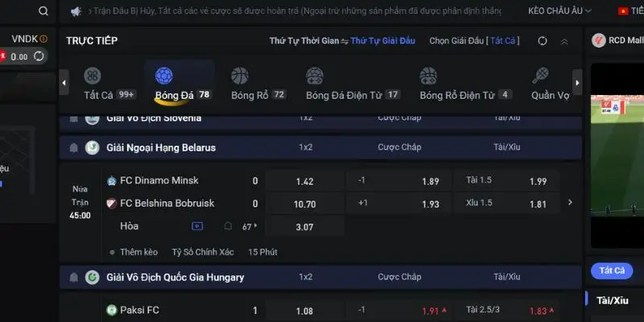Click Thứ Tự Giải Đấu sort link
The height and width of the screenshot is (322, 644).
tap(383, 41)
